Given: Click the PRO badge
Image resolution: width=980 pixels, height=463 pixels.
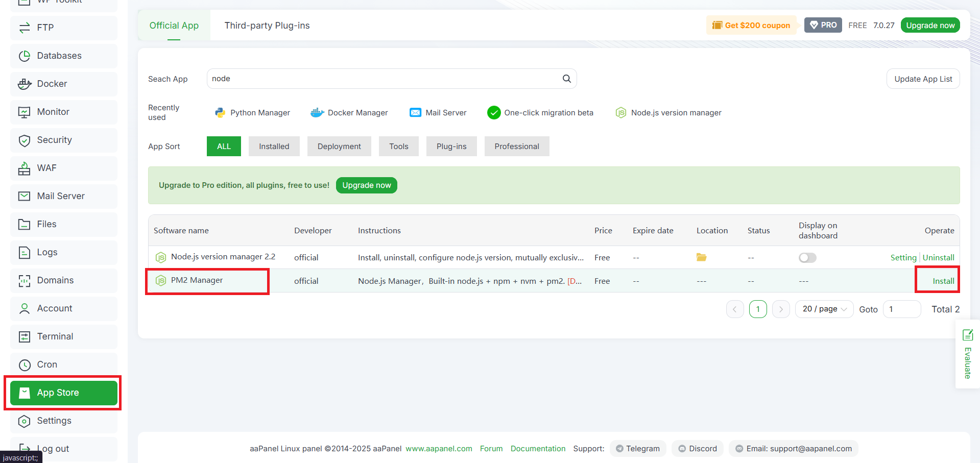Looking at the screenshot, I should pos(823,25).
